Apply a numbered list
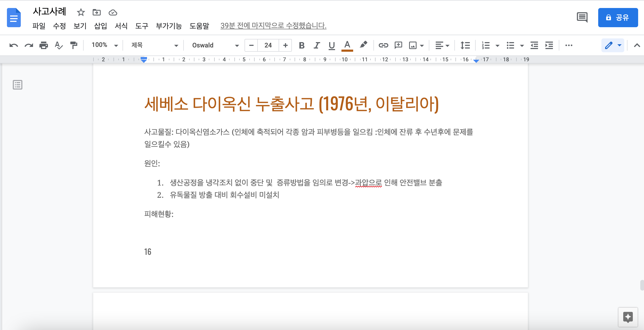This screenshot has height=330, width=644. click(486, 45)
